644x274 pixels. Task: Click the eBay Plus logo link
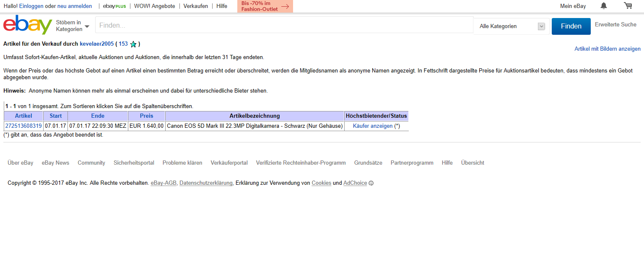click(114, 6)
